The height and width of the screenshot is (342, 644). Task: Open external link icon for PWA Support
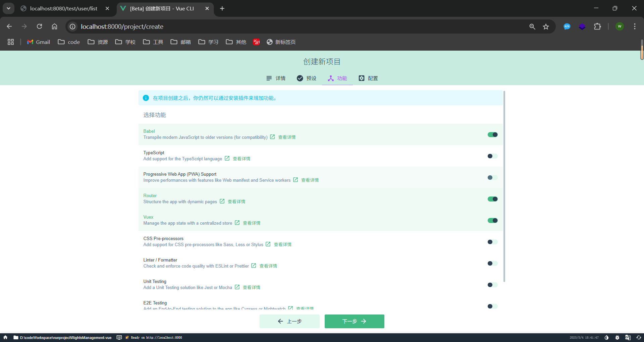click(x=296, y=180)
